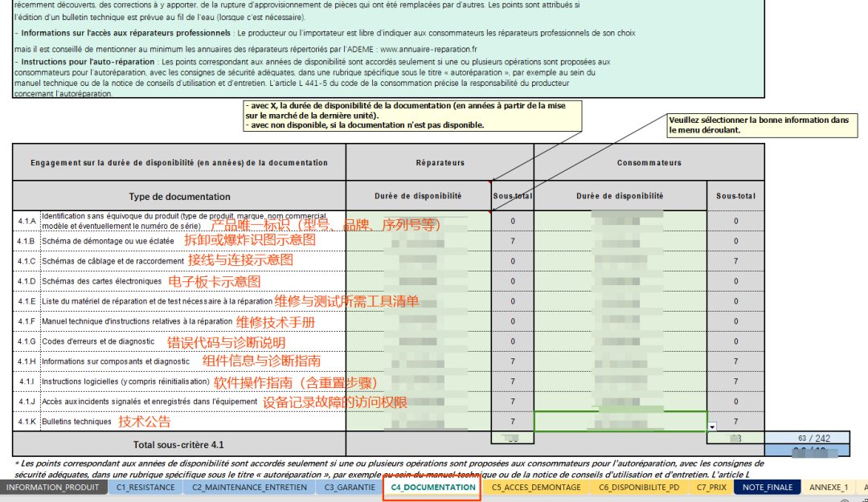Open the ANNEXE_1 sheet tab
The height and width of the screenshot is (502, 868).
tap(828, 487)
